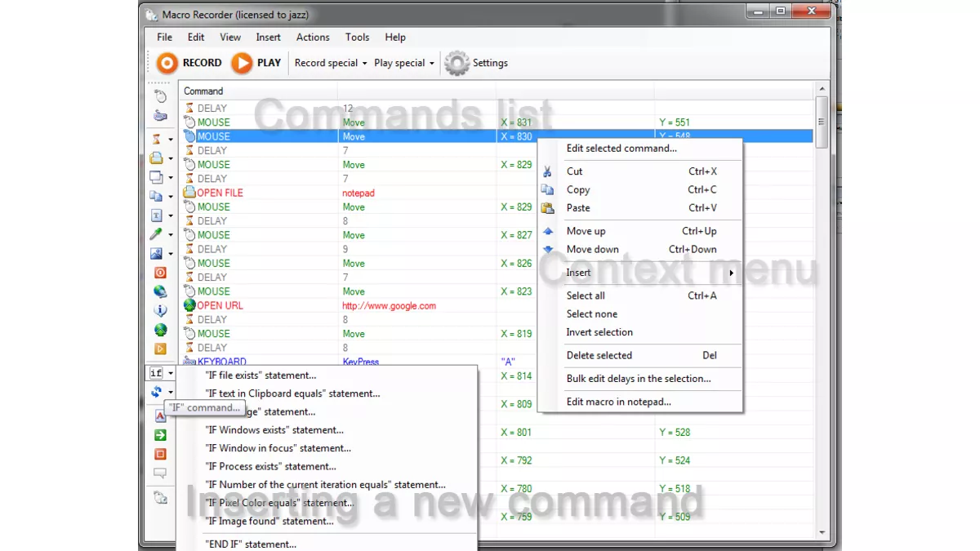Click the blue loop arrows sidebar icon

[157, 393]
